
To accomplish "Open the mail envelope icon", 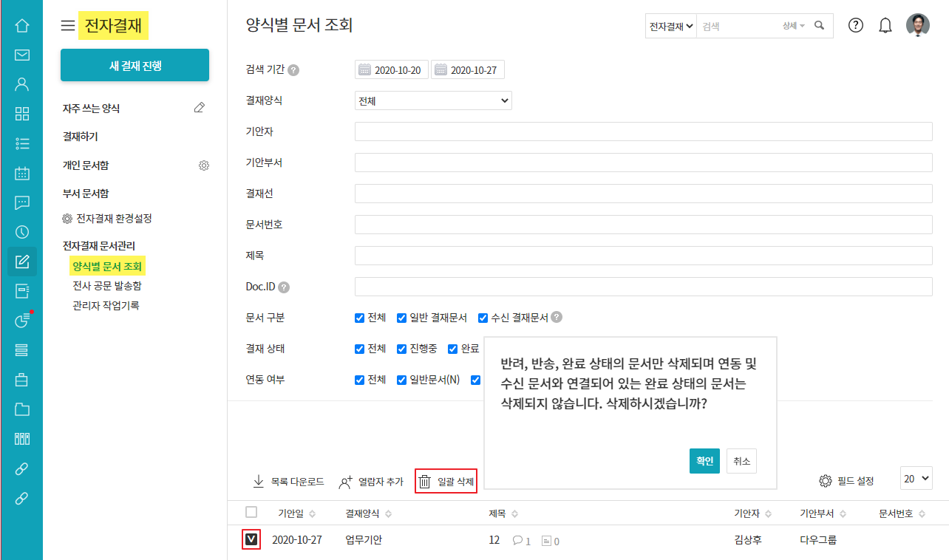I will coord(21,55).
